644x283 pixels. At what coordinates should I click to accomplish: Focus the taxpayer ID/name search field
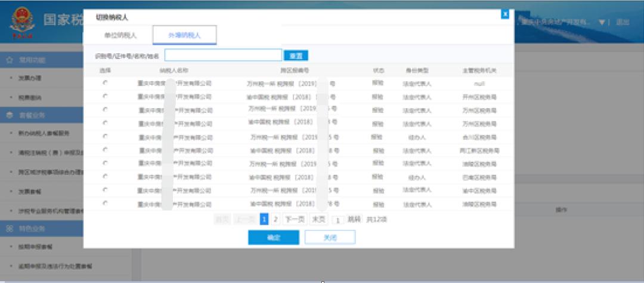click(x=223, y=55)
